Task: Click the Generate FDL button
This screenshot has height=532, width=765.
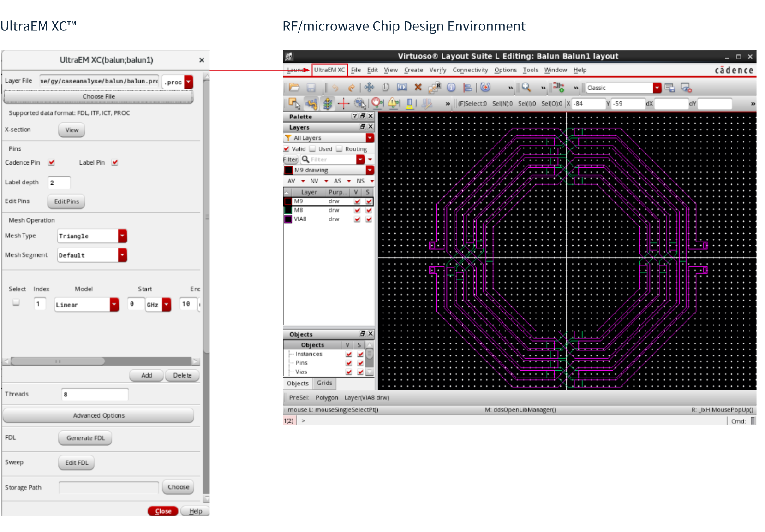Action: pos(85,438)
